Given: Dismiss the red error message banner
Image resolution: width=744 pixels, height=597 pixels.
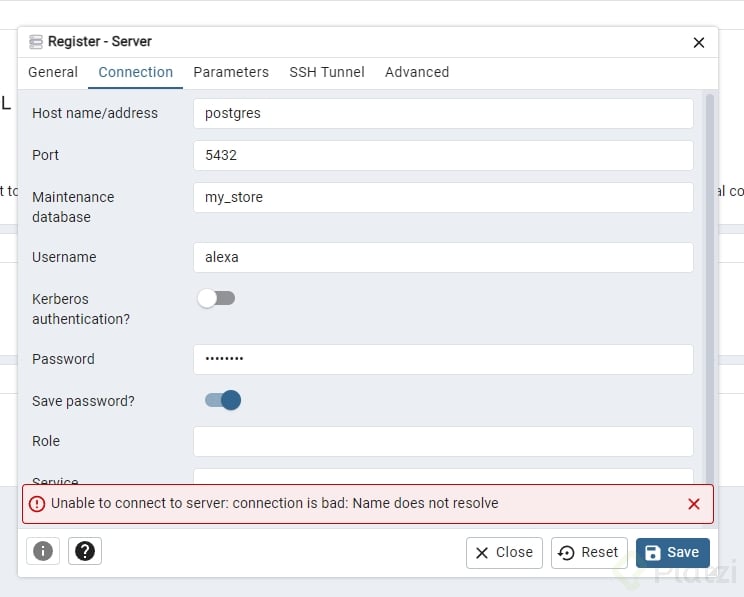Looking at the screenshot, I should (x=694, y=504).
